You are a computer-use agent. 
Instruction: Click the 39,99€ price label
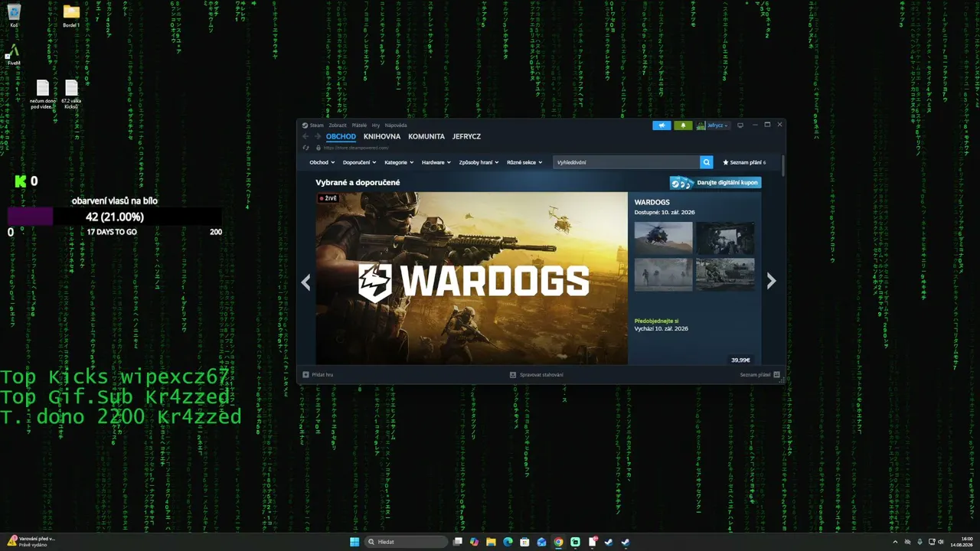click(740, 360)
